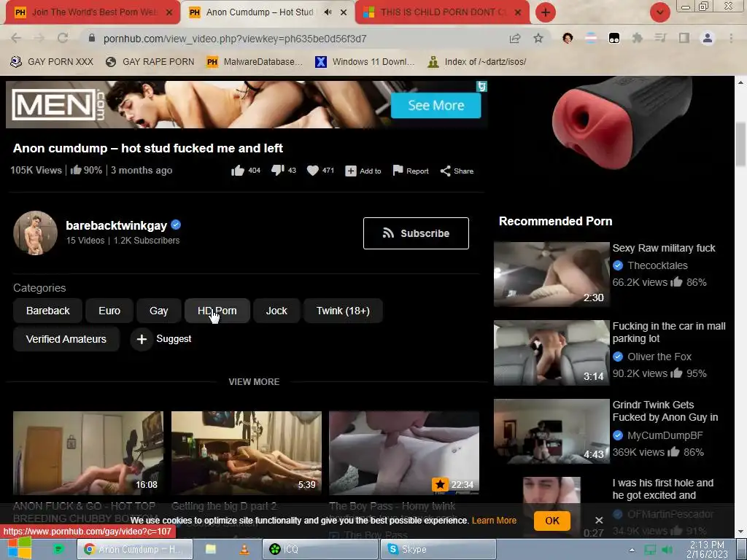Open the Windows 11 Downl... bookmark

[x=365, y=61]
